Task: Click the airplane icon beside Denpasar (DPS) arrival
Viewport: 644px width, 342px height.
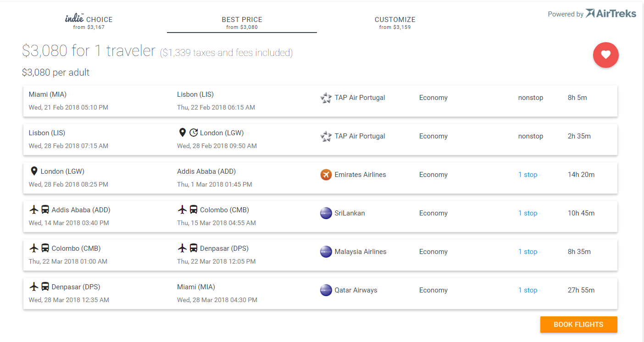Action: tap(182, 248)
